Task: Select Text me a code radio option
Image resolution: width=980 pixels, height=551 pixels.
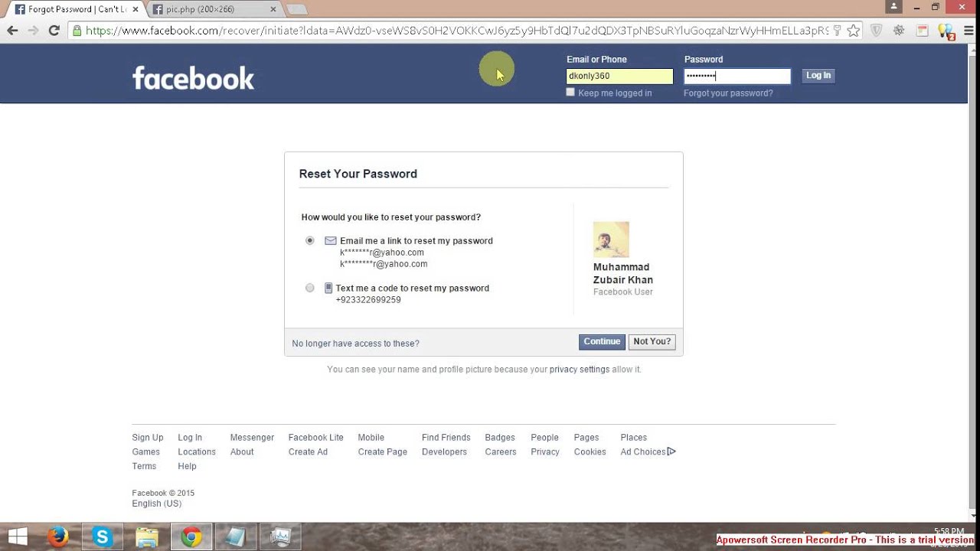Action: tap(309, 288)
